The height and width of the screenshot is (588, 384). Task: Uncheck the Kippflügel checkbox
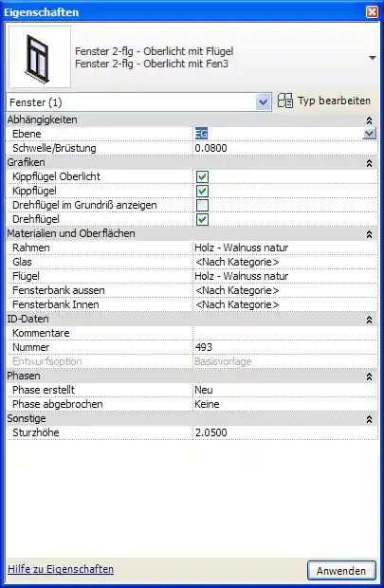pos(202,191)
